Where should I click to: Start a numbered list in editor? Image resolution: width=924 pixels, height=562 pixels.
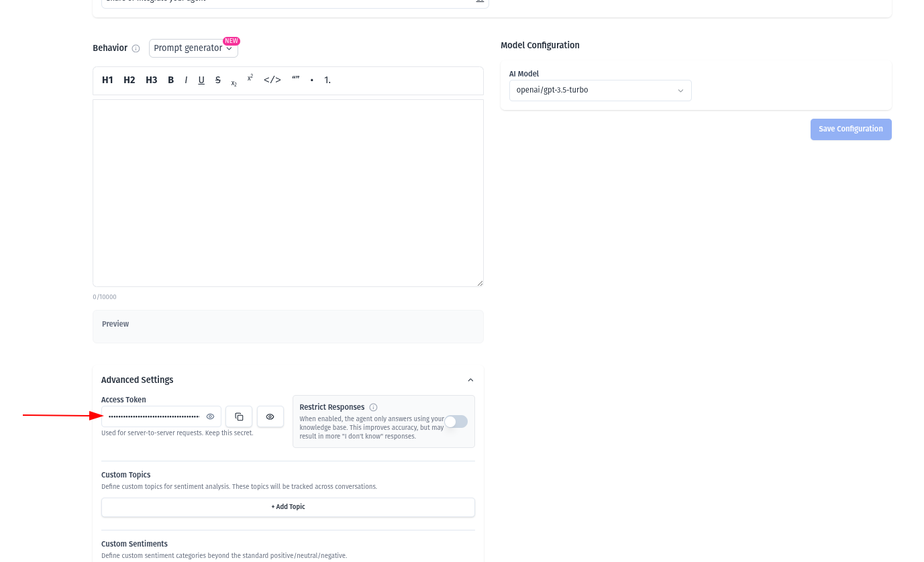click(x=327, y=80)
